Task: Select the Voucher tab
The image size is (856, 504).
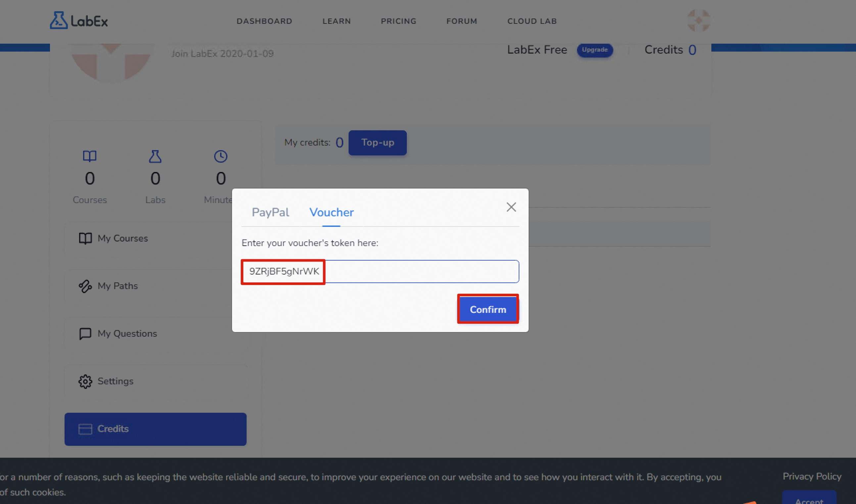Action: (331, 212)
